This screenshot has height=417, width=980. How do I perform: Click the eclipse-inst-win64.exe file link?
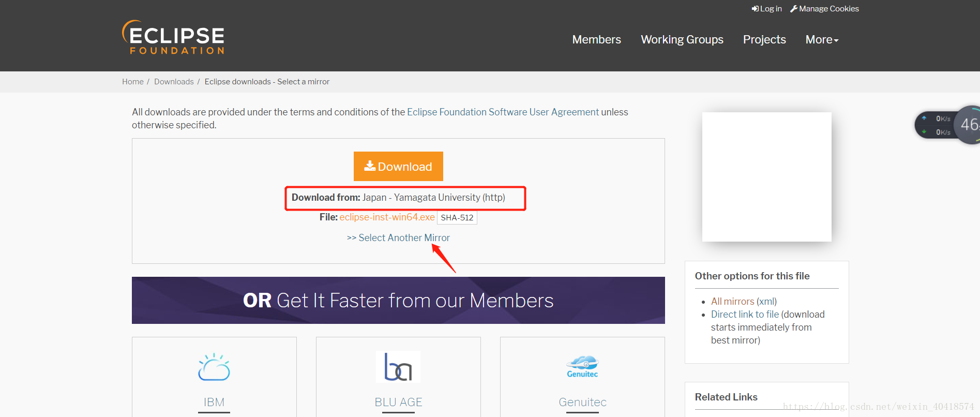387,217
